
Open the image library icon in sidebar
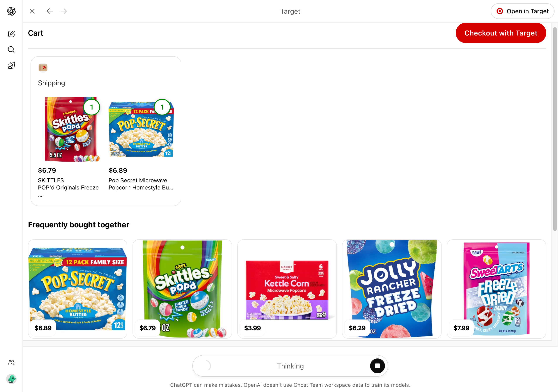(11, 65)
